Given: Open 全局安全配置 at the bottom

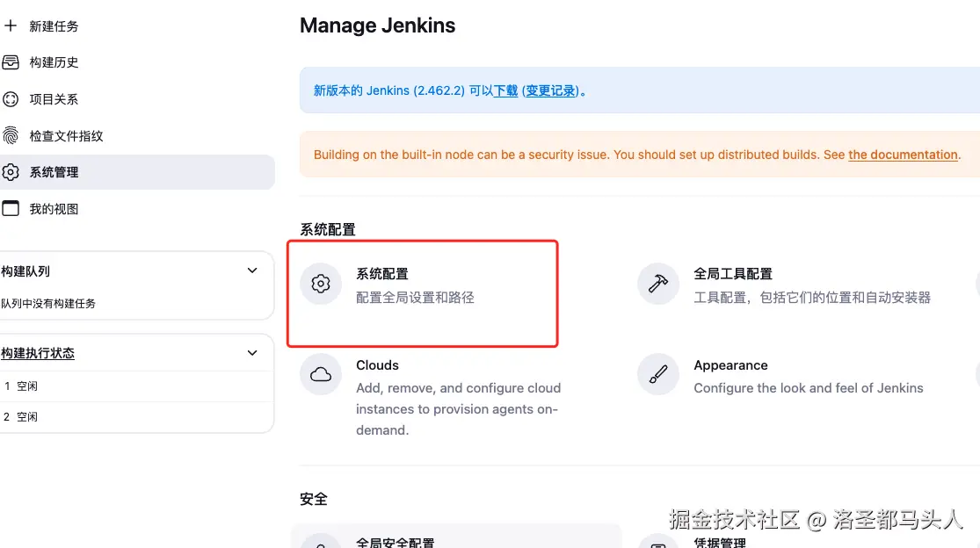Looking at the screenshot, I should coord(395,543).
